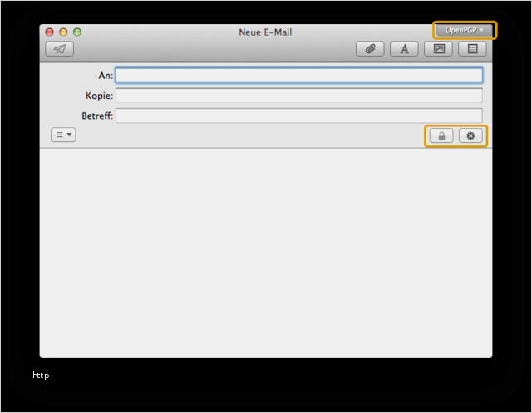Toggle the signature seal button
532x413 pixels.
[x=470, y=135]
